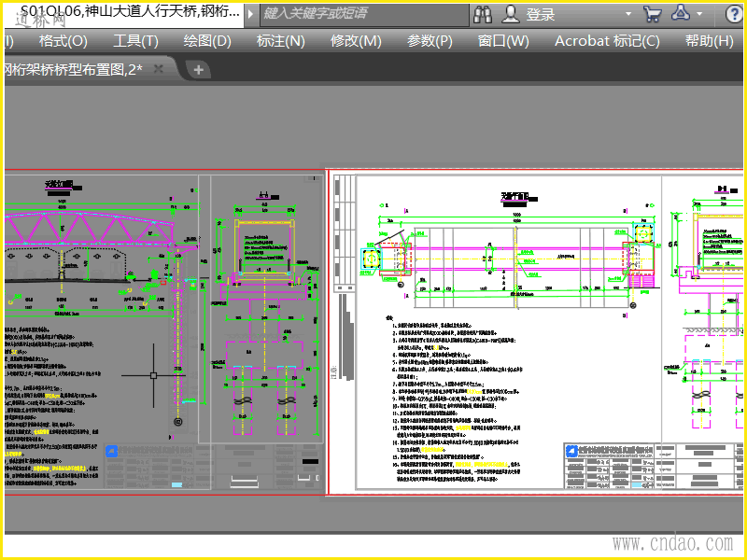Open the 格式(O) menu

tap(63, 41)
